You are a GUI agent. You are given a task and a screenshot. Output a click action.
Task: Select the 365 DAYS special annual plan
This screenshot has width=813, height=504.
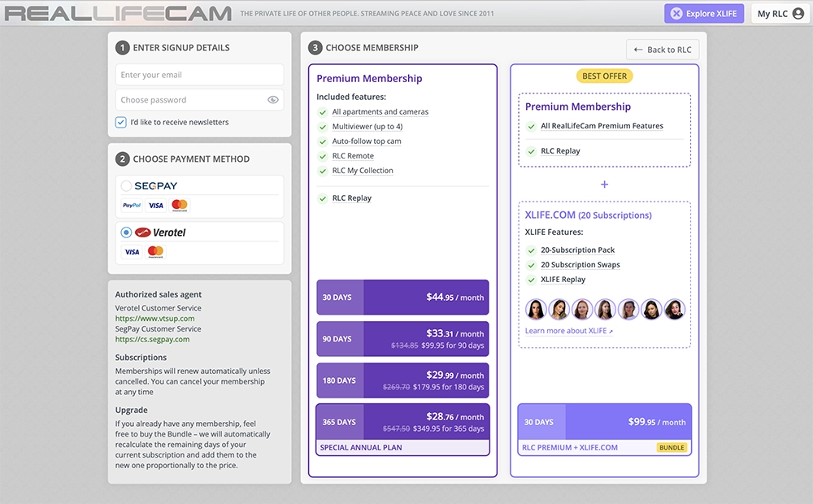[403, 430]
